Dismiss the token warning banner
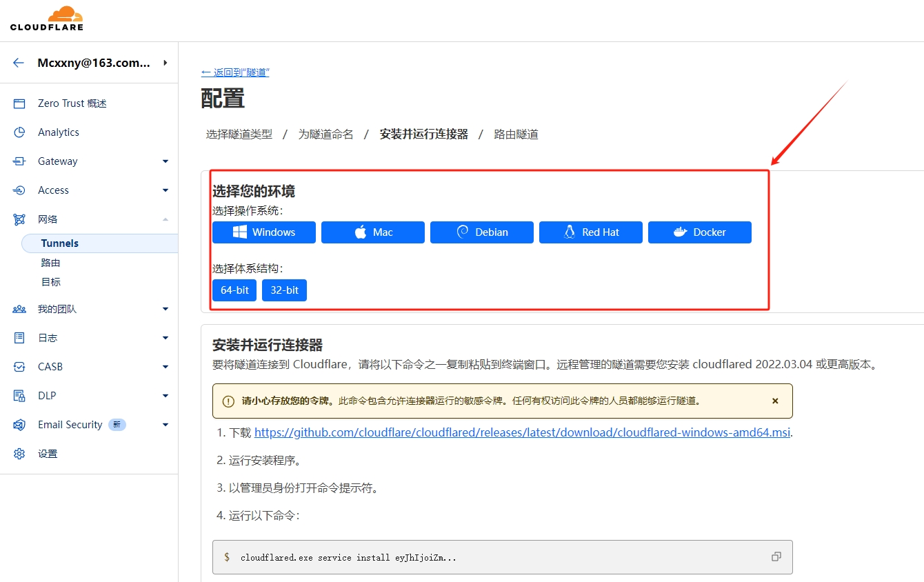 click(775, 401)
